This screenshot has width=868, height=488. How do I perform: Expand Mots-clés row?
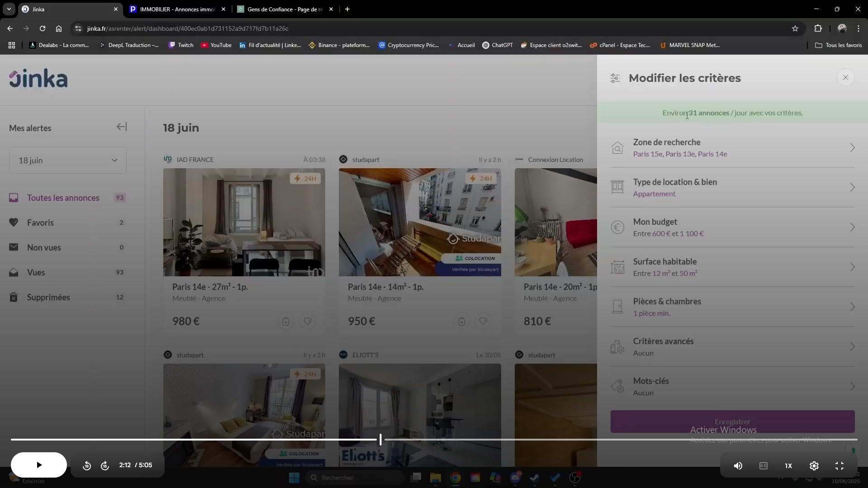(x=732, y=387)
